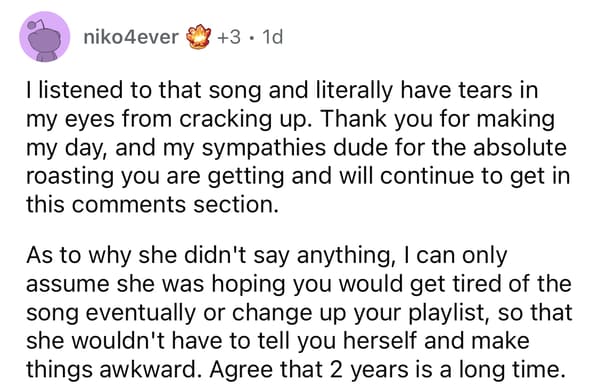Click the dot separator before 1d
The width and height of the screenshot is (599, 388).
[251, 37]
